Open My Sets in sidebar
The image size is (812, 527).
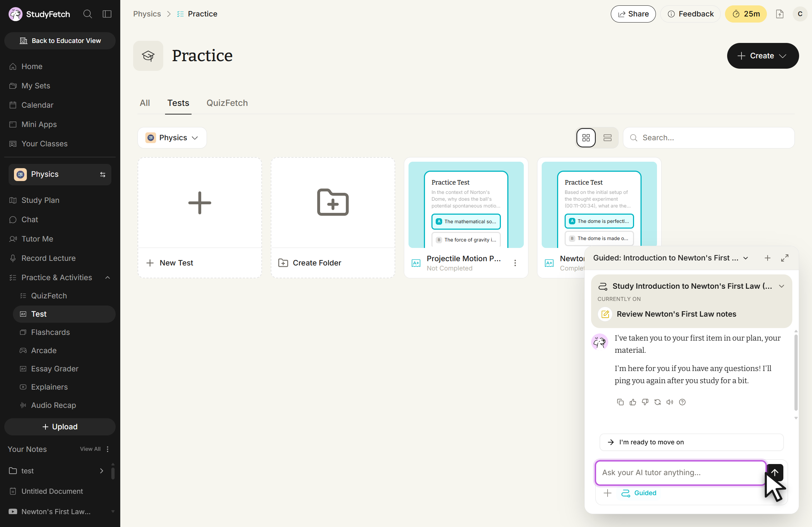click(60, 86)
